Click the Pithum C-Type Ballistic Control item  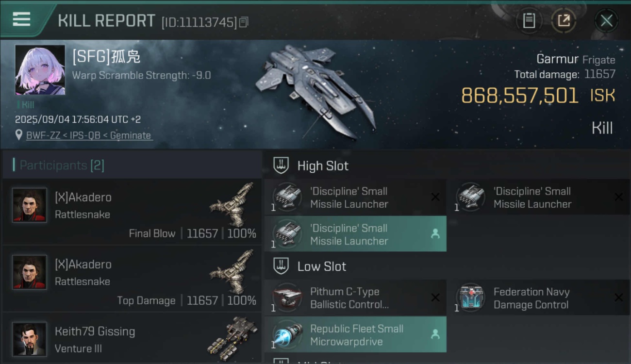(355, 298)
